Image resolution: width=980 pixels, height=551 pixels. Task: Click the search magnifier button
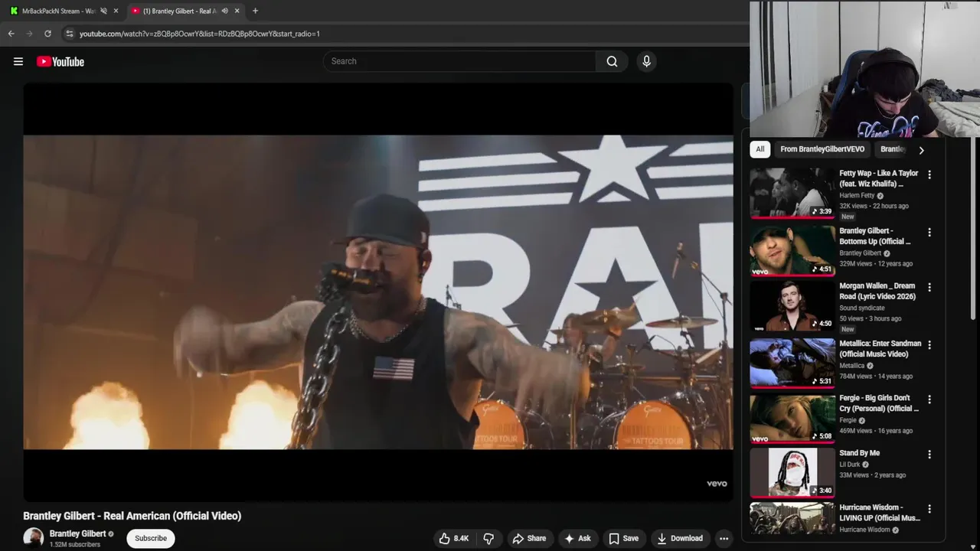click(612, 61)
